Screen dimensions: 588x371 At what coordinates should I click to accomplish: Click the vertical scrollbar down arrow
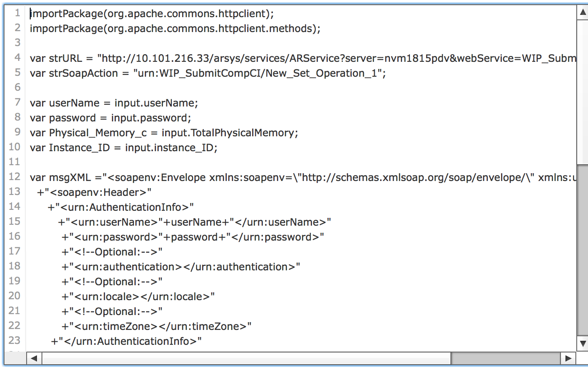click(x=582, y=343)
